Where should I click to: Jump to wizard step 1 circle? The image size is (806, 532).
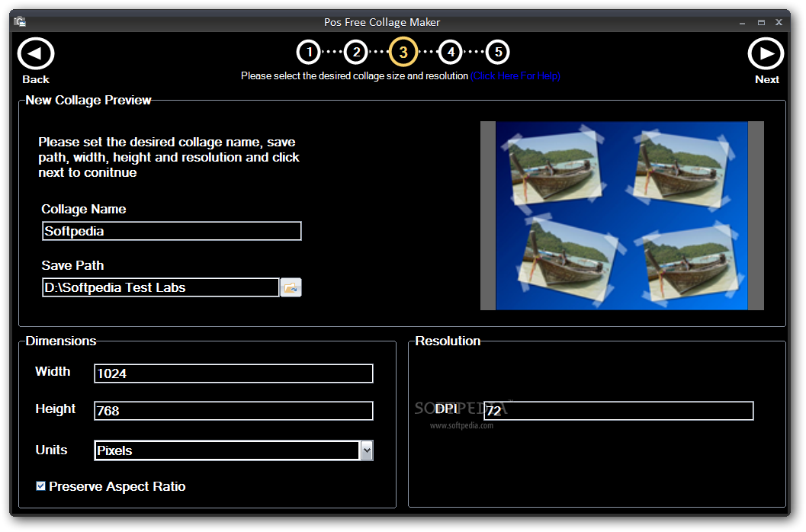coord(308,52)
